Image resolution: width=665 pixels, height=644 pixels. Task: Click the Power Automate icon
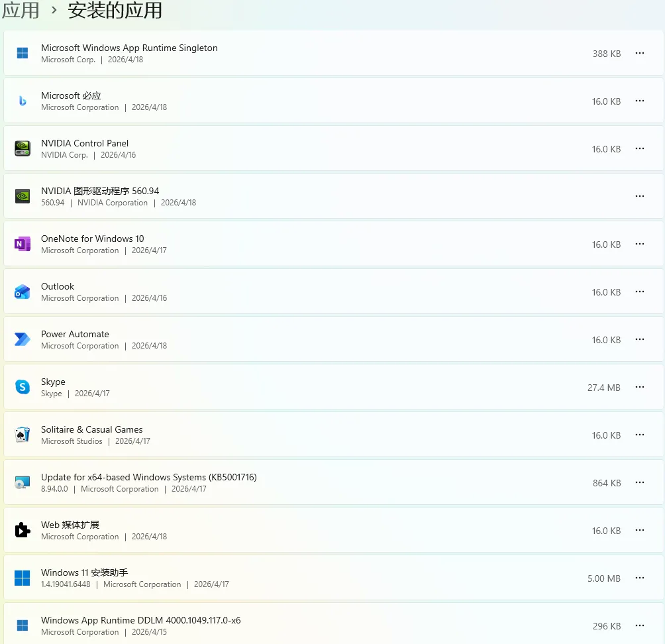(x=22, y=339)
